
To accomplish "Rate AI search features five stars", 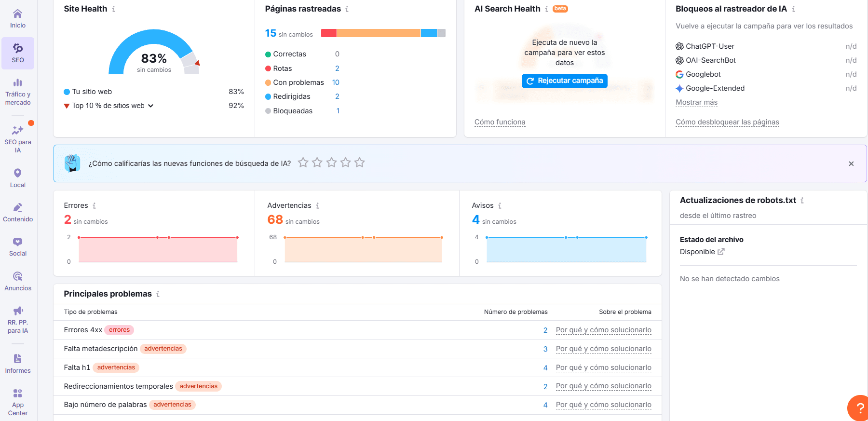I will (x=359, y=163).
